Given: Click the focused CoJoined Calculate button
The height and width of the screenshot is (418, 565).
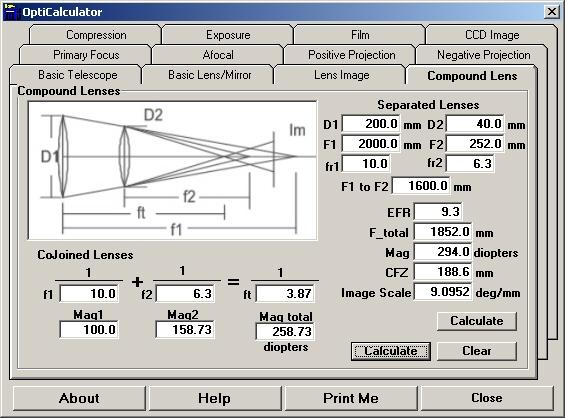Looking at the screenshot, I should [x=391, y=351].
